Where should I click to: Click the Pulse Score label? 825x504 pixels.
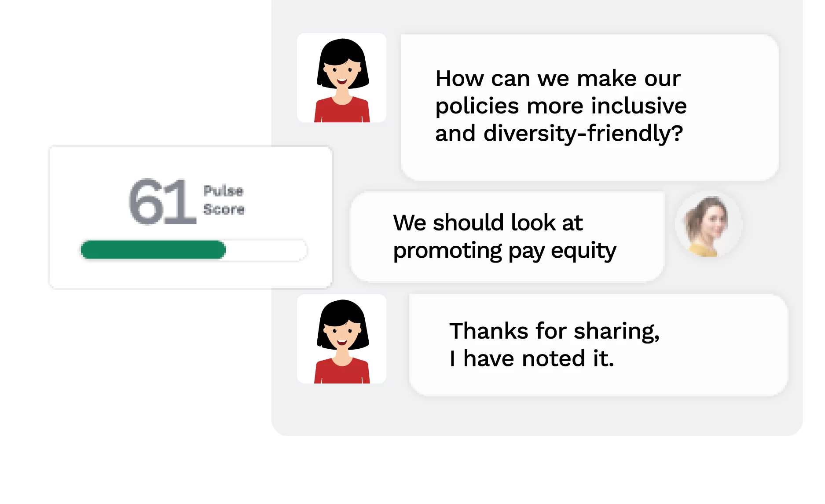[x=224, y=200]
